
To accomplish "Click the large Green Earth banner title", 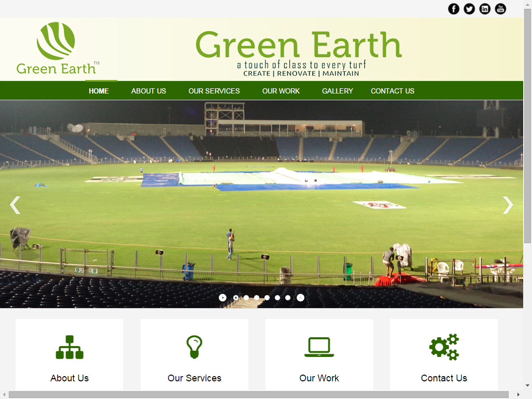I will (299, 45).
